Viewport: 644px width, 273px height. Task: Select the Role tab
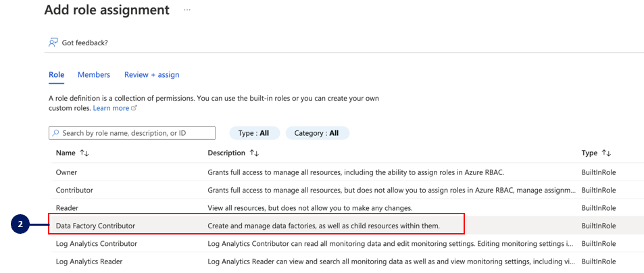57,74
